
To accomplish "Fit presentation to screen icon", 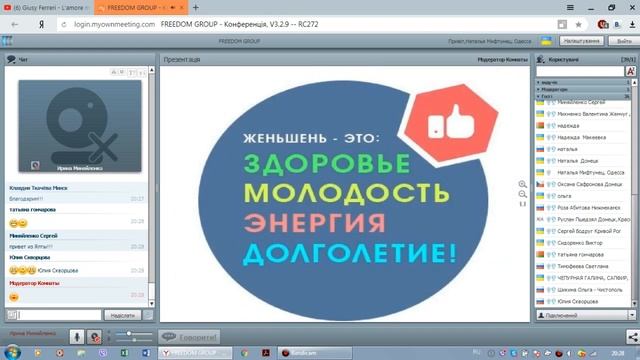I will point(522,204).
